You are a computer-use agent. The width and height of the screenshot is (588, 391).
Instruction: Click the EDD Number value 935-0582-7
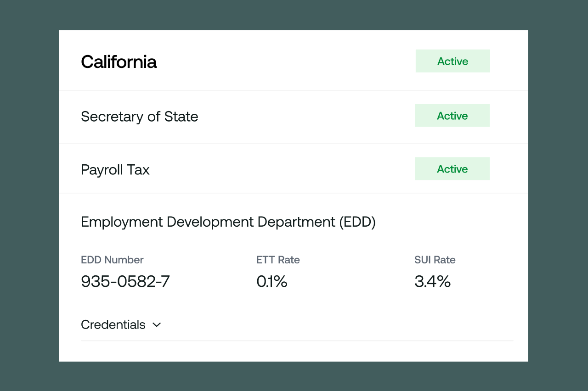point(125,281)
